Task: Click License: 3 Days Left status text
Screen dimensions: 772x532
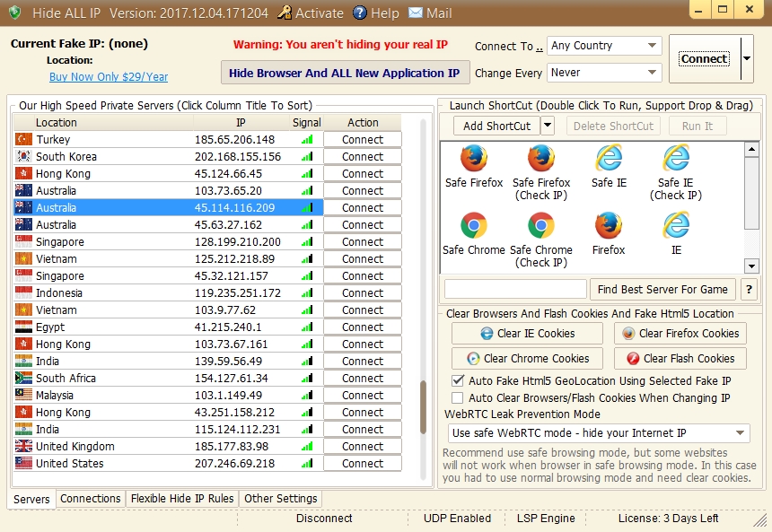Action: (668, 519)
